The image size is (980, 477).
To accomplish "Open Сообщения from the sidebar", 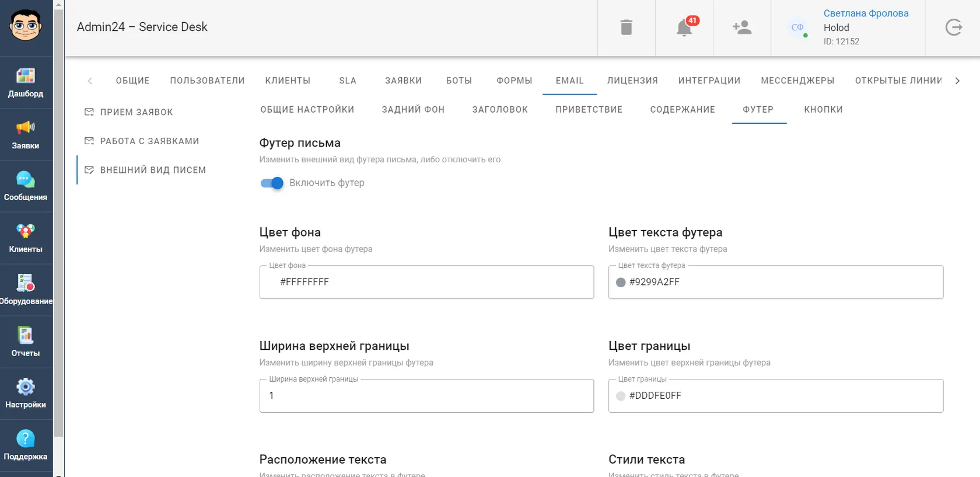I will point(26,186).
